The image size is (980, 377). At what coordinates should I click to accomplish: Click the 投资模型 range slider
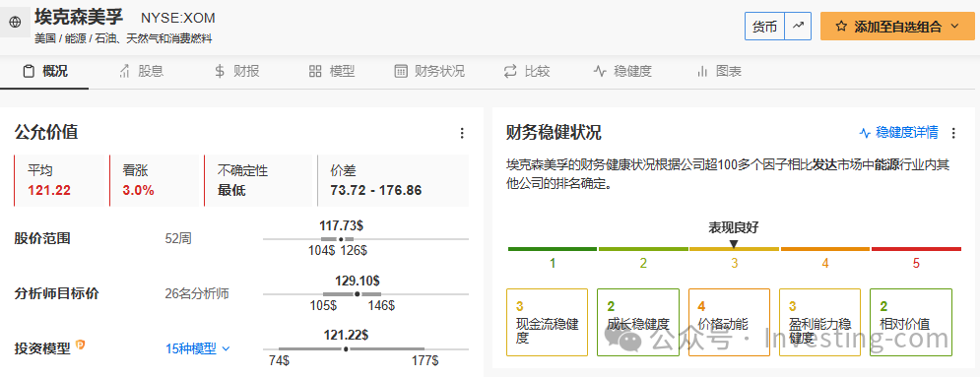(365, 348)
